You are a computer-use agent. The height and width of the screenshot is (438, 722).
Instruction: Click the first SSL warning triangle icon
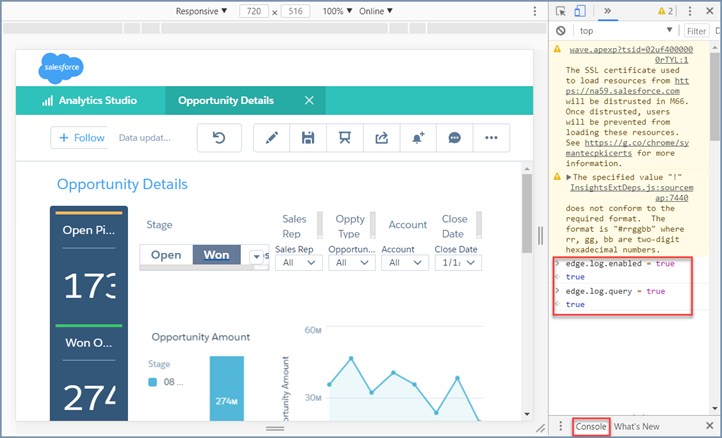(x=557, y=49)
